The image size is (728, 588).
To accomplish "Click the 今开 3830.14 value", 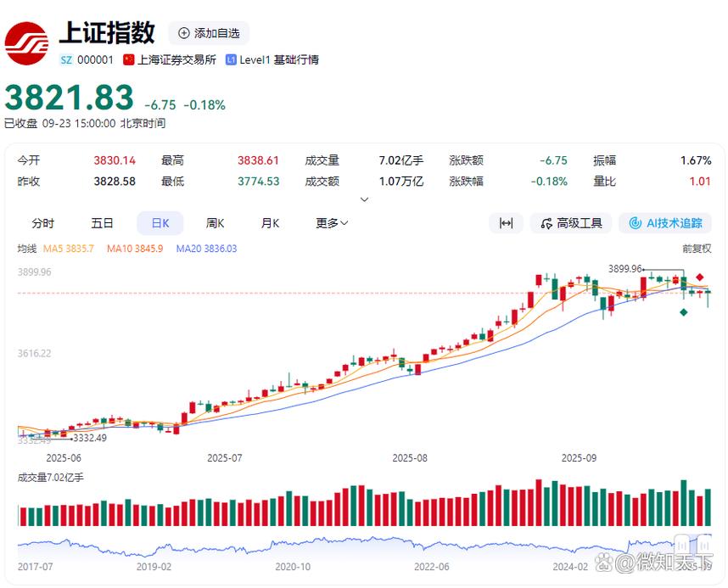I will pos(115,160).
